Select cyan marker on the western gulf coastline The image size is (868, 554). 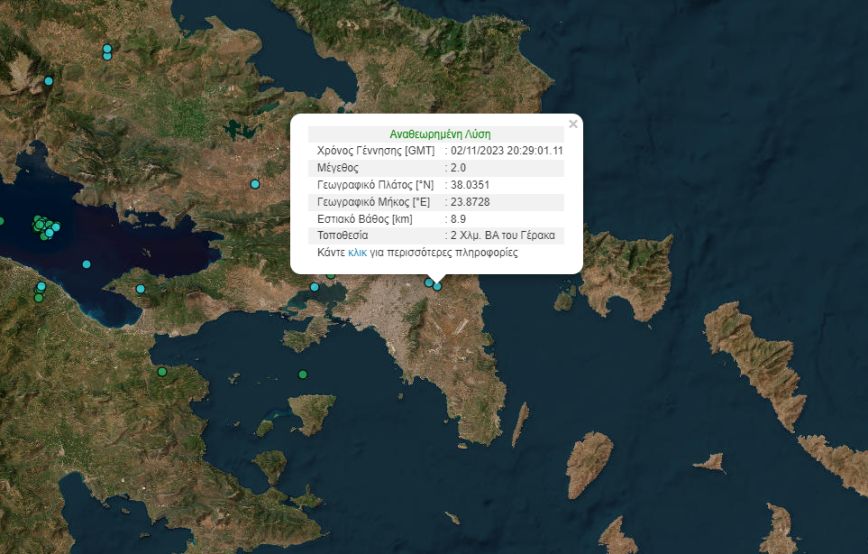[41, 287]
